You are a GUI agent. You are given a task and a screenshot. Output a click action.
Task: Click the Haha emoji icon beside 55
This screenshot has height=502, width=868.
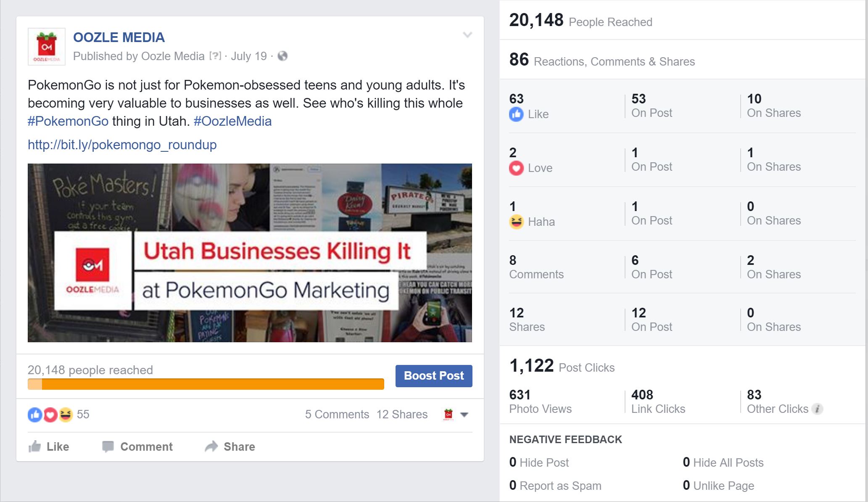point(66,415)
